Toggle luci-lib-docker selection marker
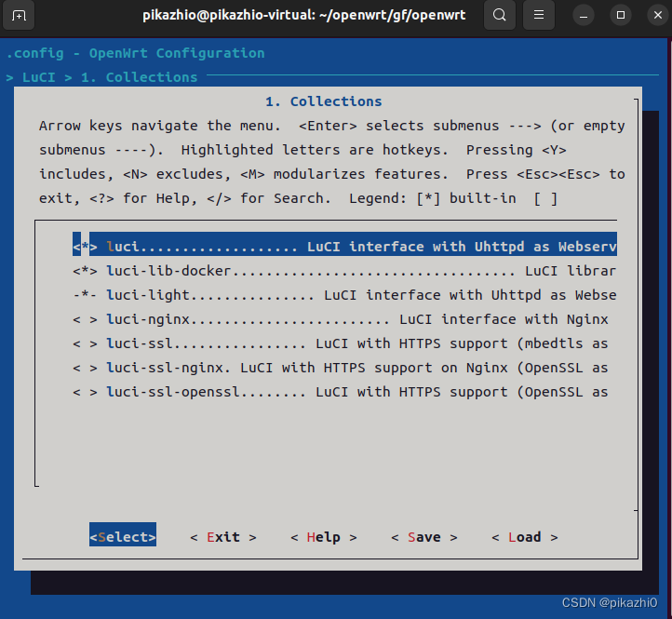Image resolution: width=672 pixels, height=619 pixels. pyautogui.click(x=85, y=271)
